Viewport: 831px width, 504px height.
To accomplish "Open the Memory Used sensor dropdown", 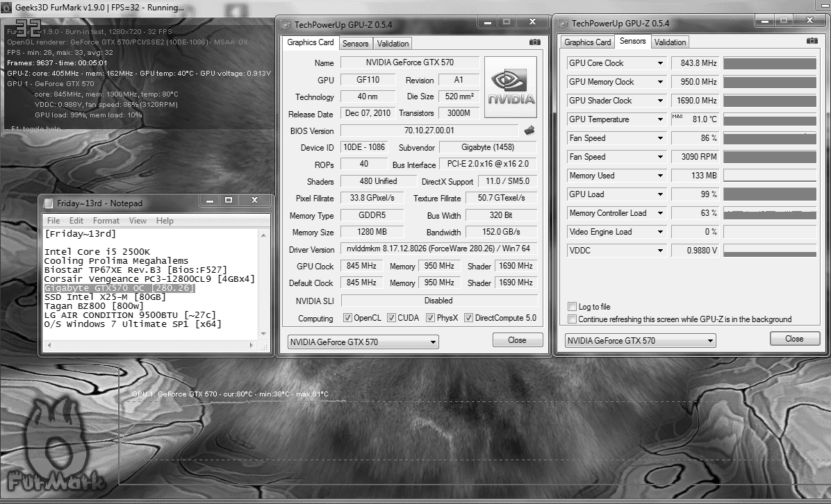I will pyautogui.click(x=660, y=176).
